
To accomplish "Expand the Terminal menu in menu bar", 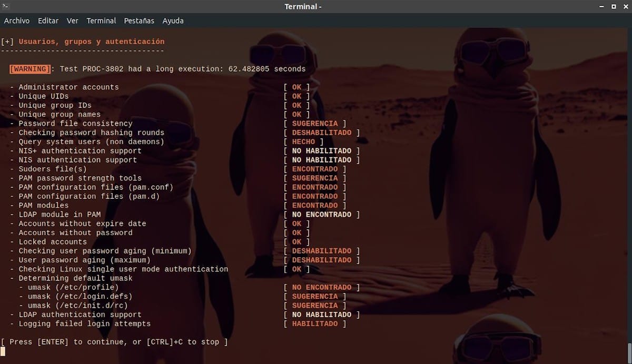I will [x=101, y=21].
